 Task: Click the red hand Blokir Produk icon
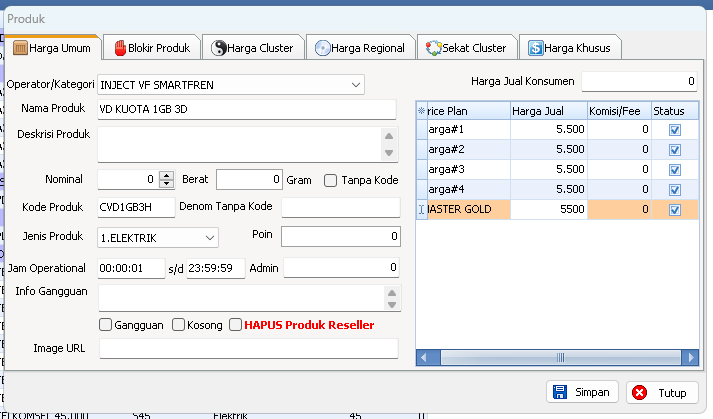tap(120, 48)
